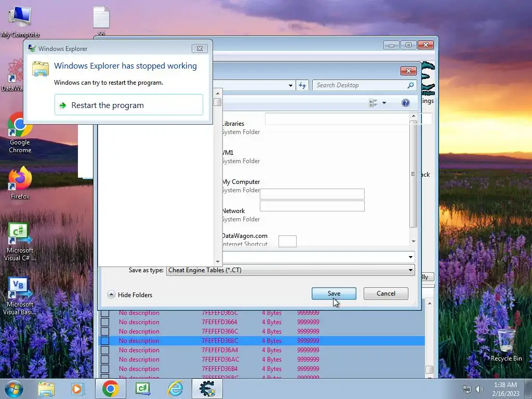Select the DataWagon.com internet shortcut
532x399 pixels.
245,240
